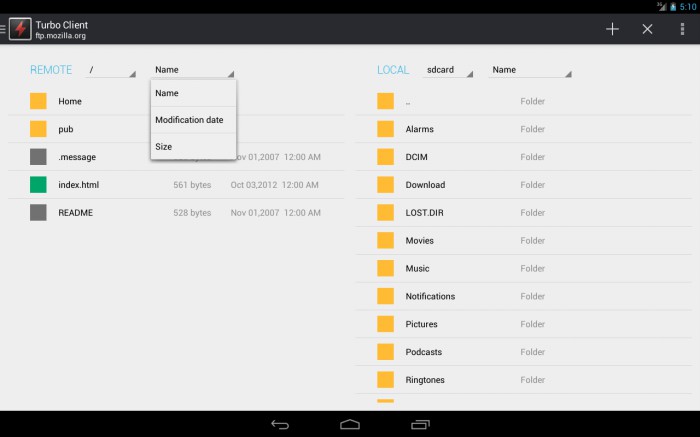Open the three-dot overflow menu
This screenshot has height=437, width=700.
tap(682, 29)
